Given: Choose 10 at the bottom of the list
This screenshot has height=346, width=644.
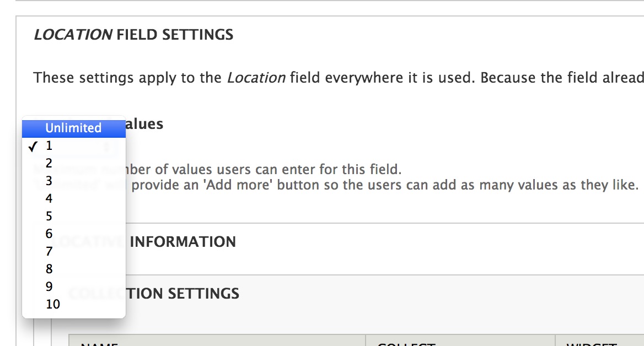Looking at the screenshot, I should (74, 305).
